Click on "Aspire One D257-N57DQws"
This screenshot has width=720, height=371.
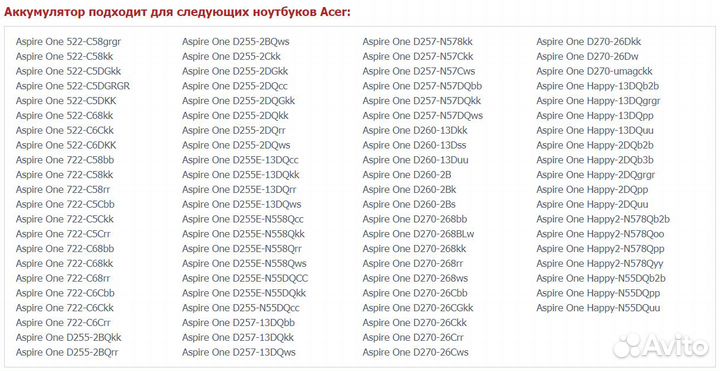click(423, 115)
